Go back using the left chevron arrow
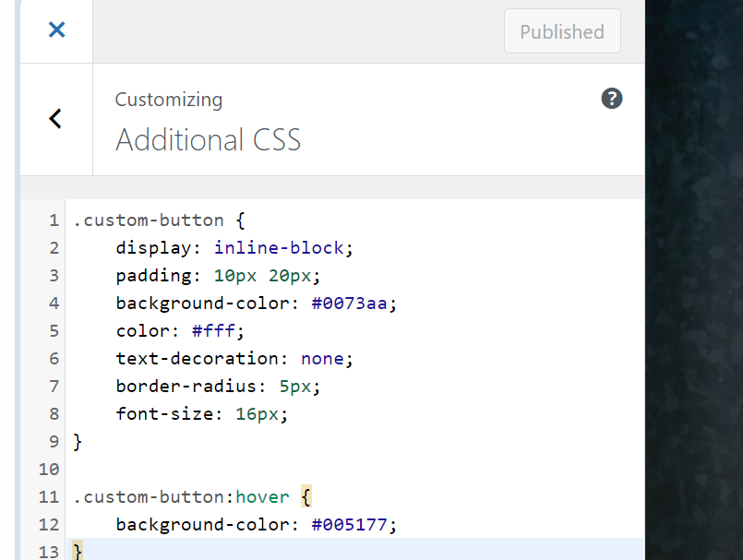Screen dimensions: 743x560 coord(55,118)
